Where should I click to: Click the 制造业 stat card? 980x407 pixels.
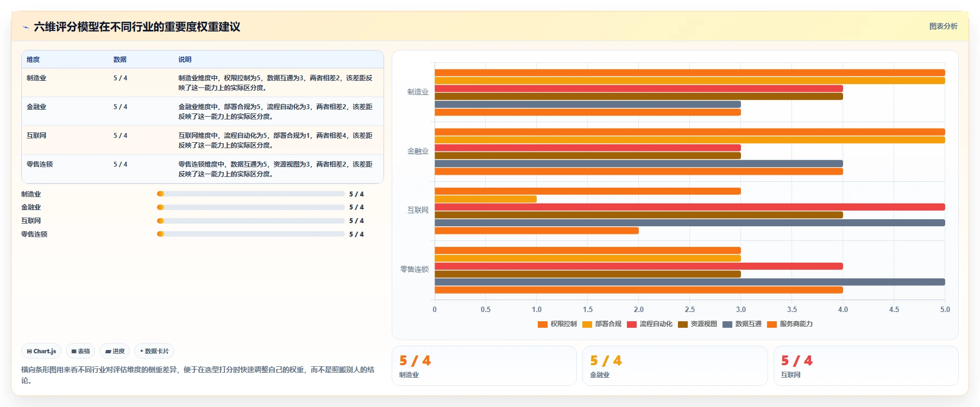(x=484, y=366)
